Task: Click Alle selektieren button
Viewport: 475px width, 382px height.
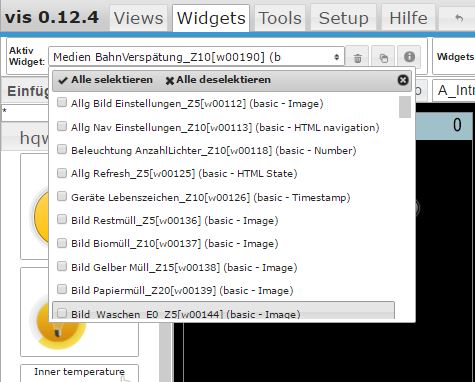Action: pyautogui.click(x=105, y=80)
